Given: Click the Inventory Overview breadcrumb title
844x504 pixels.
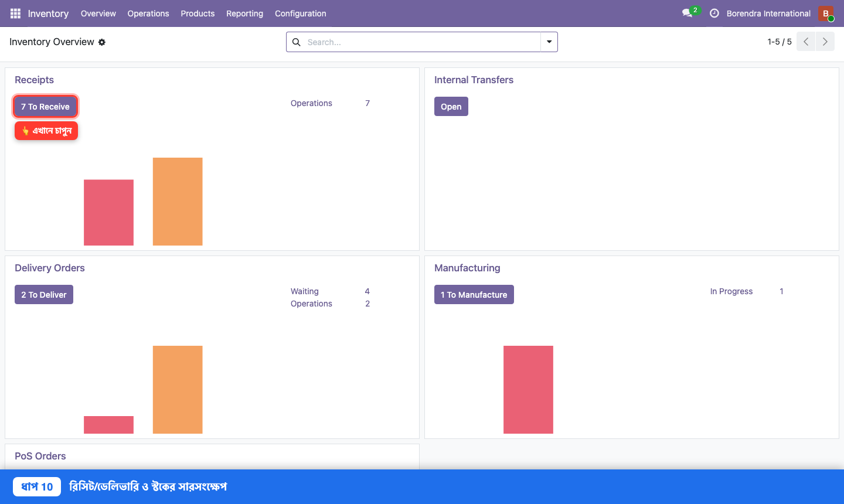Looking at the screenshot, I should tap(52, 42).
